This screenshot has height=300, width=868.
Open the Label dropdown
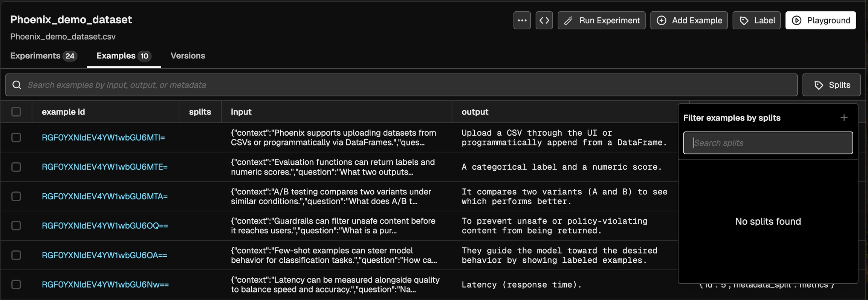tap(756, 20)
